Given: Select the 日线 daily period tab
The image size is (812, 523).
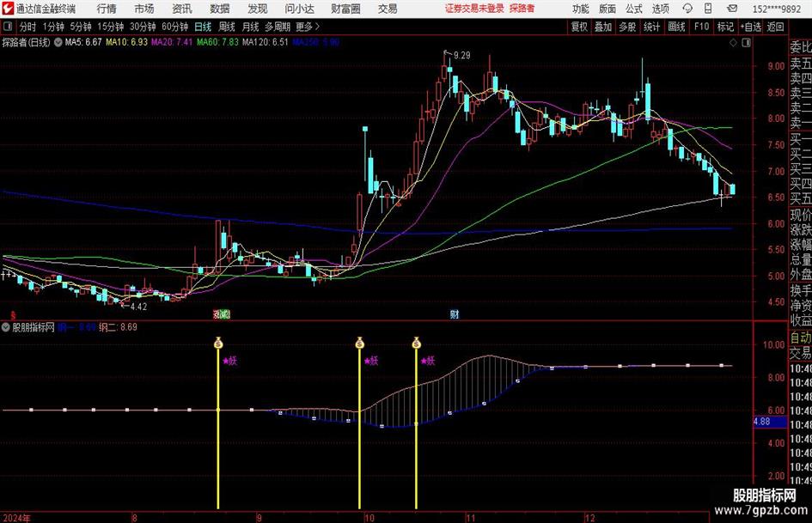Looking at the screenshot, I should pos(203,27).
